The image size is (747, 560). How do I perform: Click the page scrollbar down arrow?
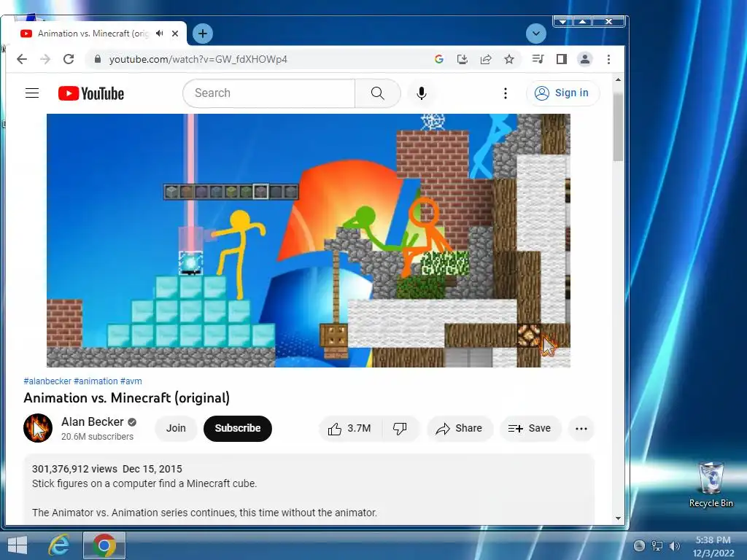point(618,518)
